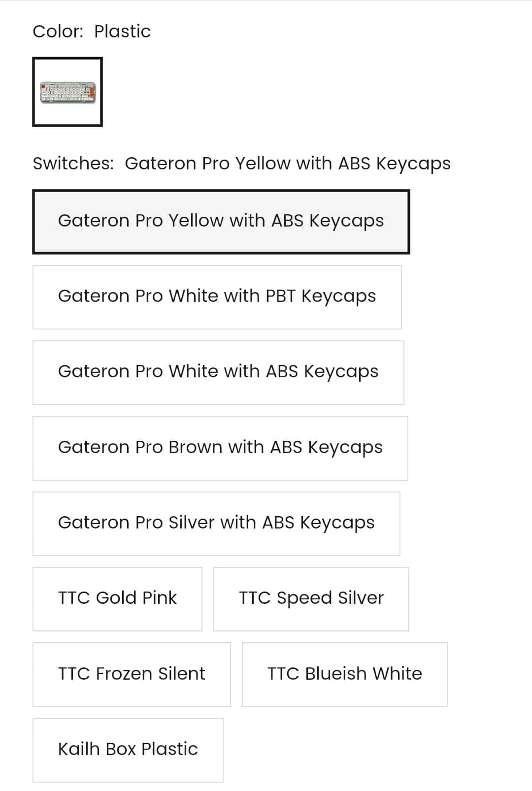Select the TTC Blueish White switch
Screen dimensions: 532x791
344,674
